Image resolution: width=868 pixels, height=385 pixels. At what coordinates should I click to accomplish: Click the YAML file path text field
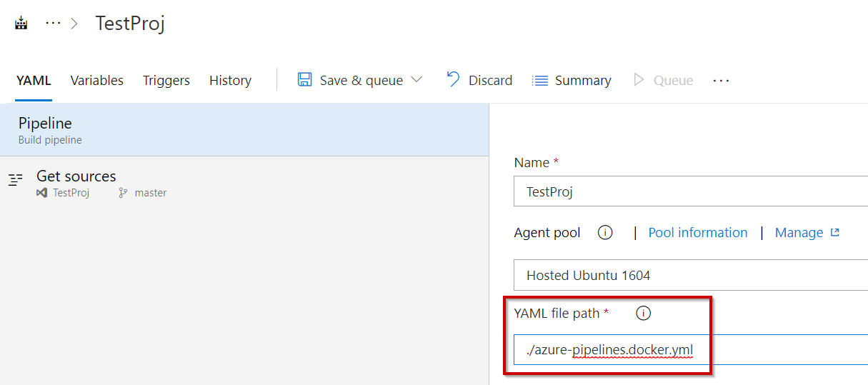click(690, 351)
